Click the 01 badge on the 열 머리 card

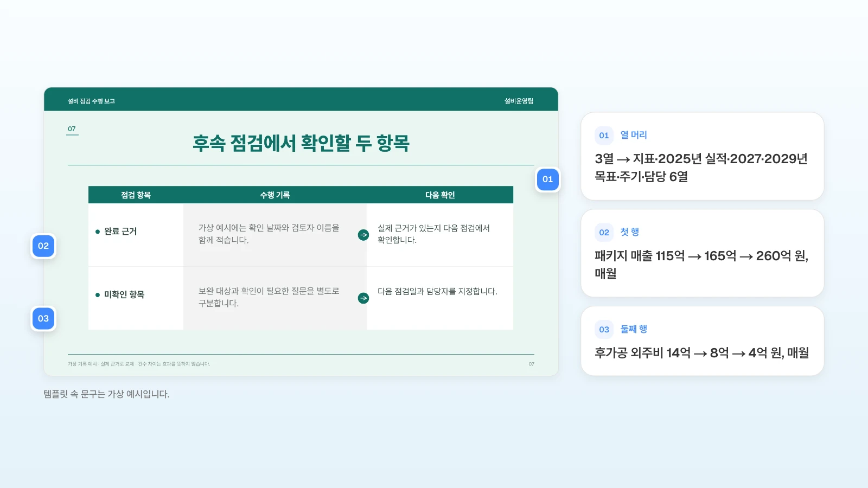[x=604, y=136]
